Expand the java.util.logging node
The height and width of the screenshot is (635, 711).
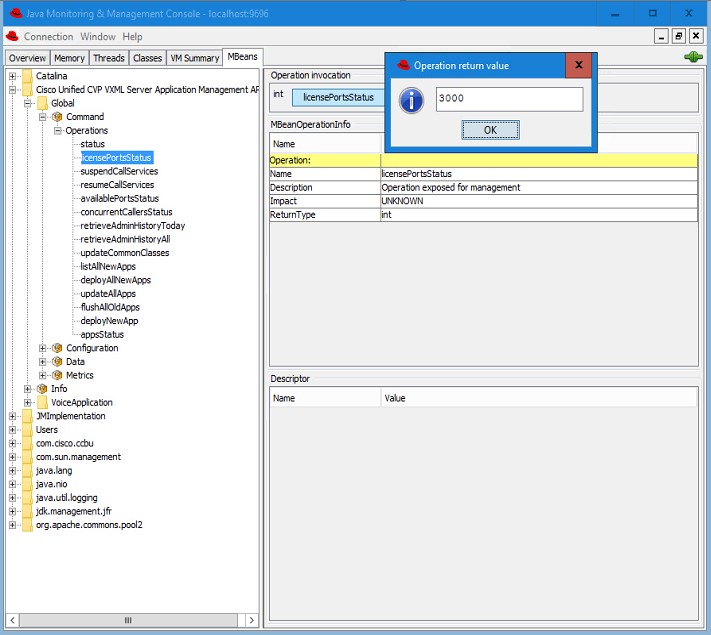tap(12, 498)
